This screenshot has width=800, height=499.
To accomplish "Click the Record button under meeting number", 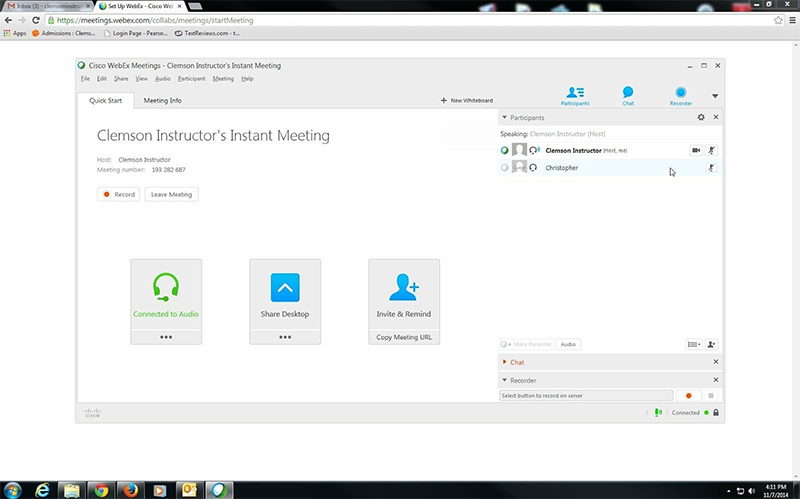I will tap(118, 194).
